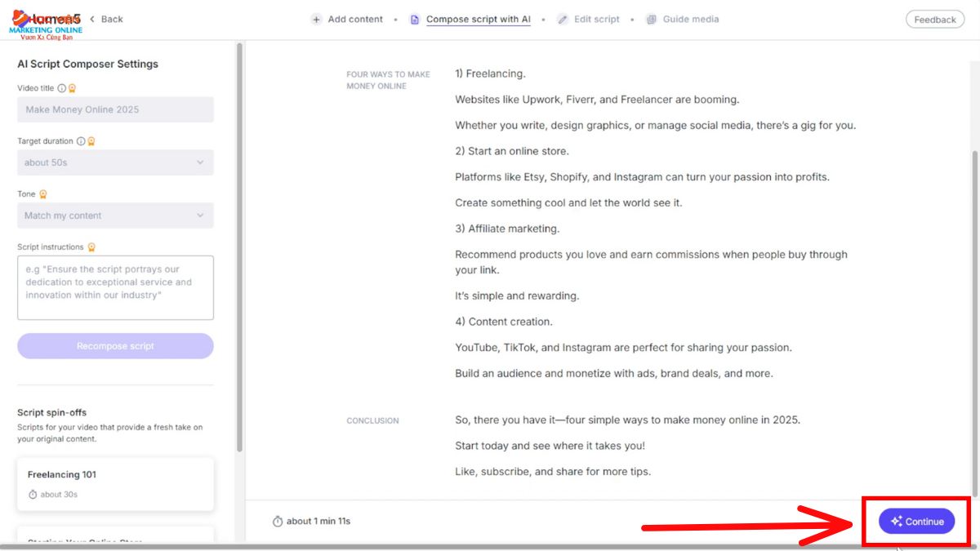980x551 pixels.
Task: Click the line YouTube, TikTok, and Instagram are perfect
Action: pos(624,348)
